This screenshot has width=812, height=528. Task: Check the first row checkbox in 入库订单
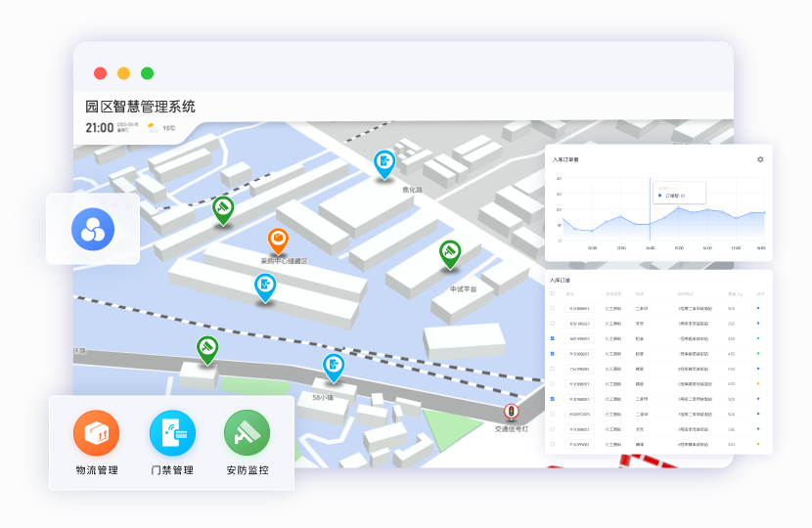click(x=553, y=308)
